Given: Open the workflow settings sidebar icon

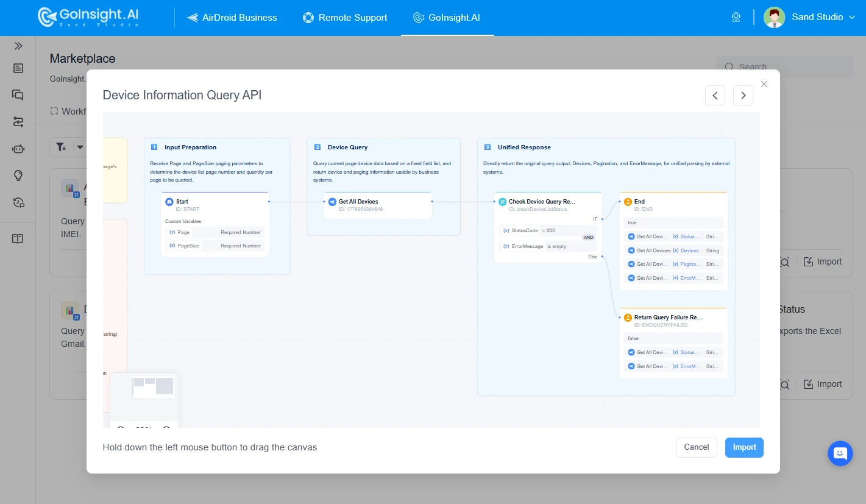Looking at the screenshot, I should [18, 122].
